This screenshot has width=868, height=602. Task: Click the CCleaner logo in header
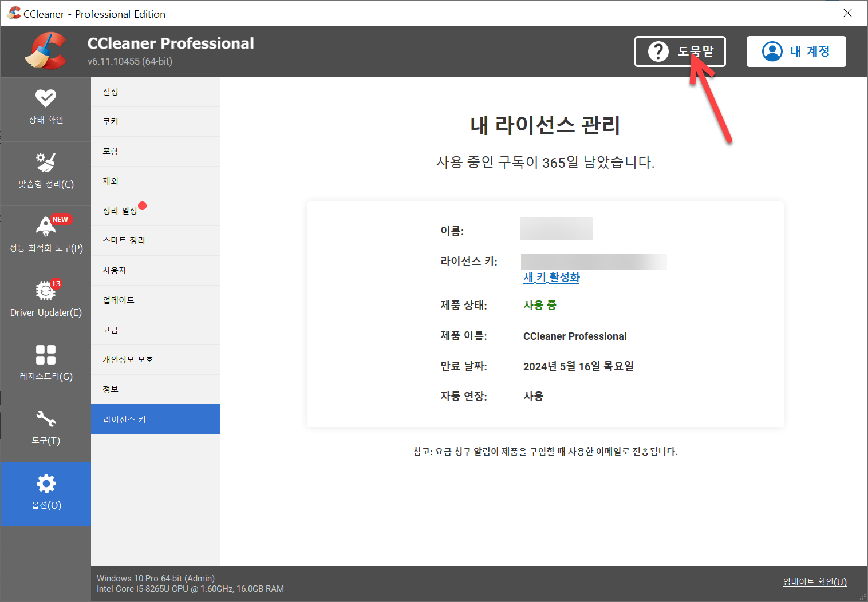[46, 51]
